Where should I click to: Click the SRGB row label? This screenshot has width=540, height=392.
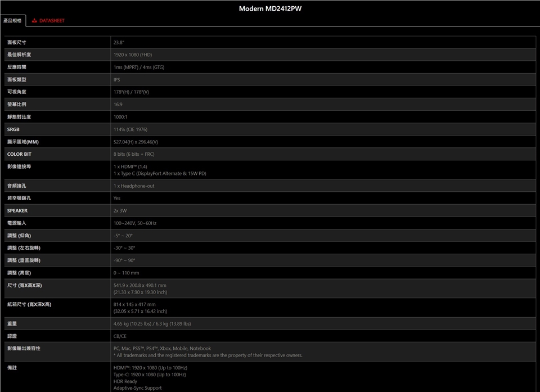coord(13,129)
